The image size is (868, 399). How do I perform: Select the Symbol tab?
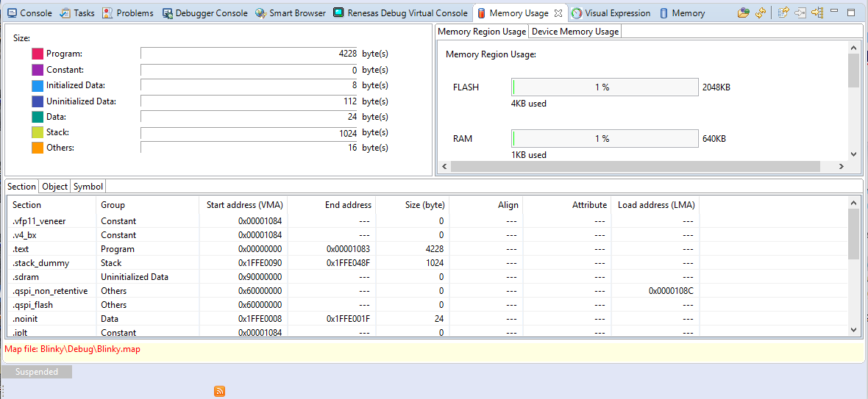[x=88, y=187]
